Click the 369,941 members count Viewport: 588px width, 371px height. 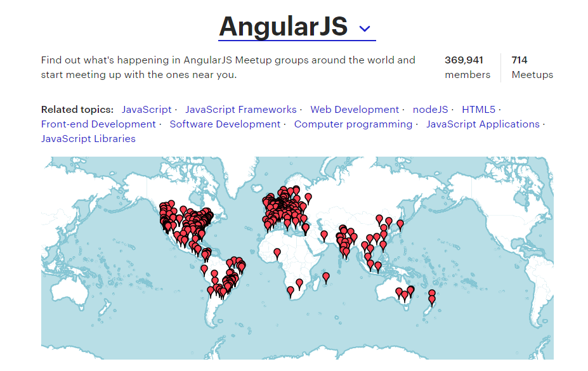(x=467, y=67)
